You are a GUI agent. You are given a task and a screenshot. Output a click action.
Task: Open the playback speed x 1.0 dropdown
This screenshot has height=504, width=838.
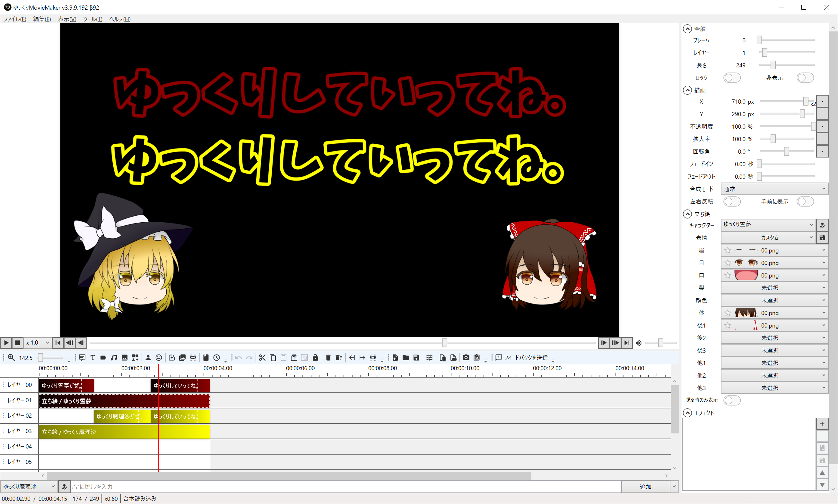click(37, 343)
